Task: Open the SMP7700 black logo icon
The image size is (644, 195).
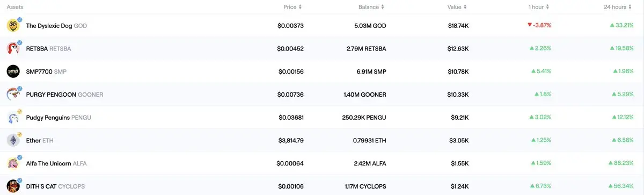Action: pos(13,71)
